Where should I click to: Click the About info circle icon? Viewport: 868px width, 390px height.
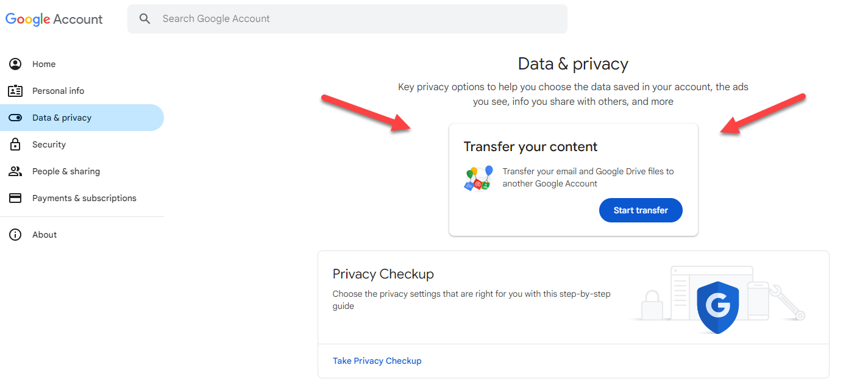pyautogui.click(x=15, y=235)
